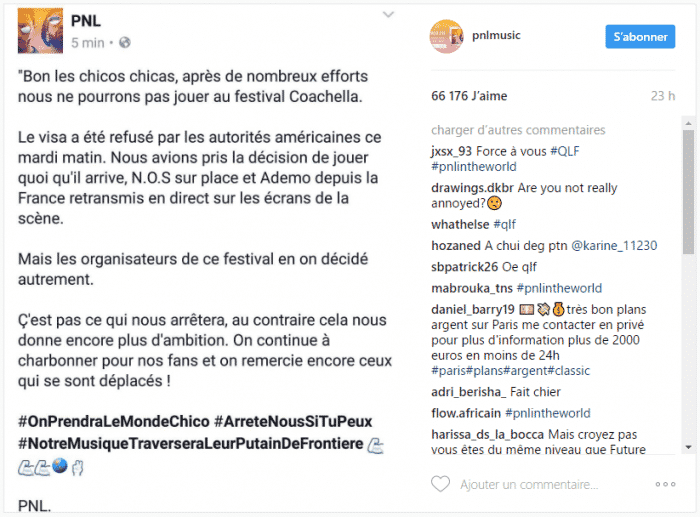The image size is (700, 517).
Task: Click the PNL page name
Action: [86, 21]
